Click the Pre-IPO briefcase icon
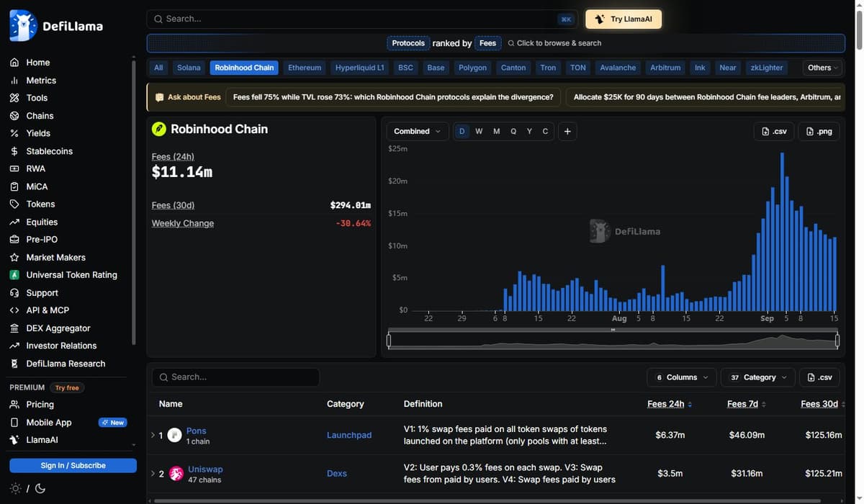Image resolution: width=864 pixels, height=504 pixels. pos(14,240)
